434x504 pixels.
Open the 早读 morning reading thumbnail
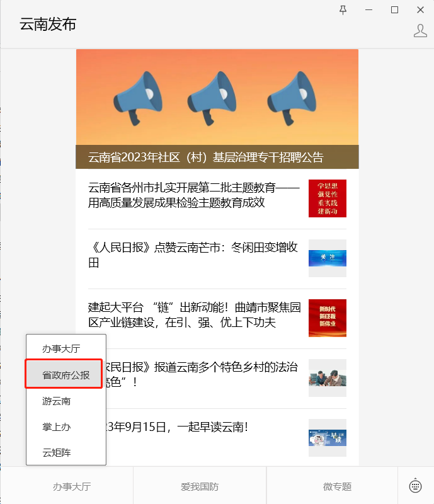328,437
